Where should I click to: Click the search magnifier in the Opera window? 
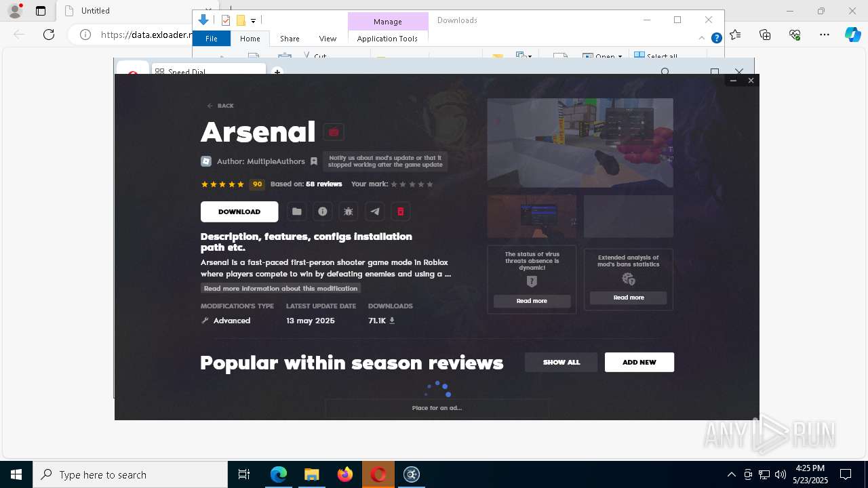(665, 73)
